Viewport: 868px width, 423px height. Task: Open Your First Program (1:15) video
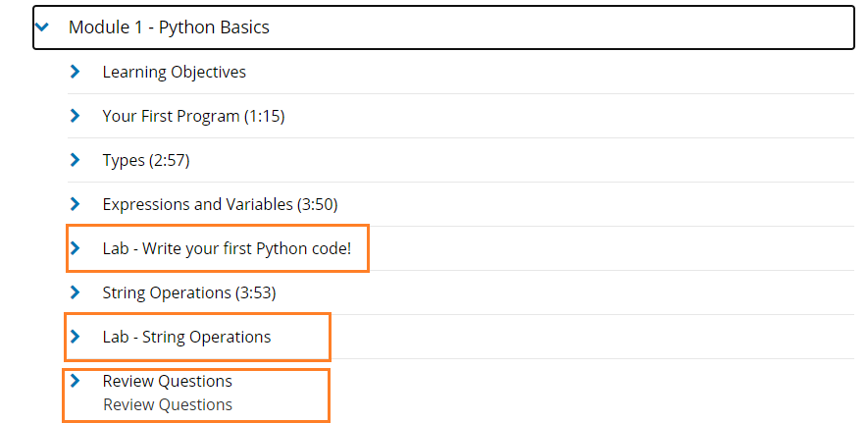(x=194, y=116)
